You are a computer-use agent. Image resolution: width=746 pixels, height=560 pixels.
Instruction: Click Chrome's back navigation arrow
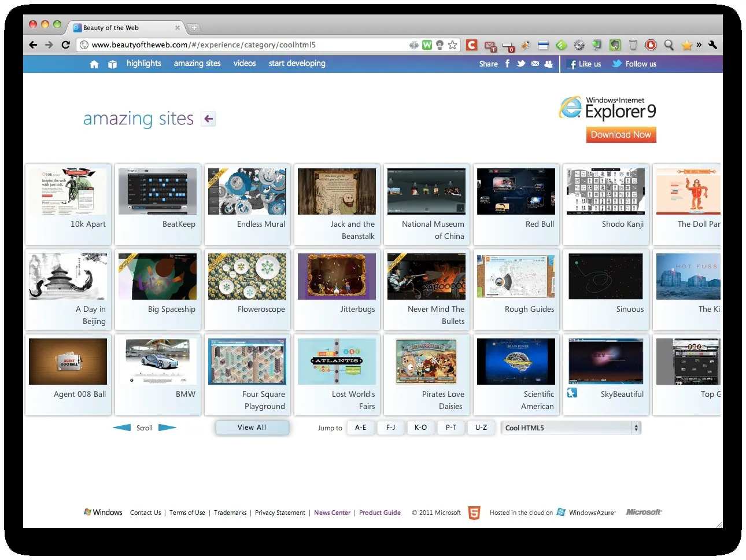coord(33,45)
